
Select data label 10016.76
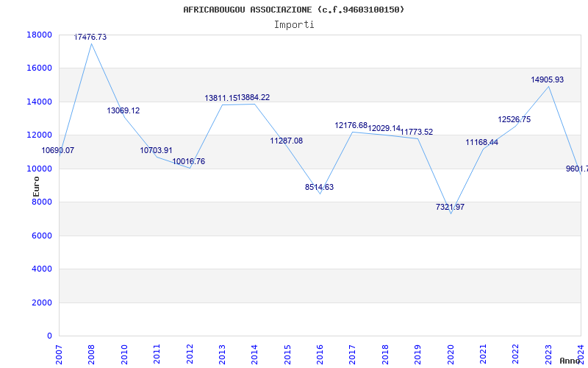click(189, 161)
